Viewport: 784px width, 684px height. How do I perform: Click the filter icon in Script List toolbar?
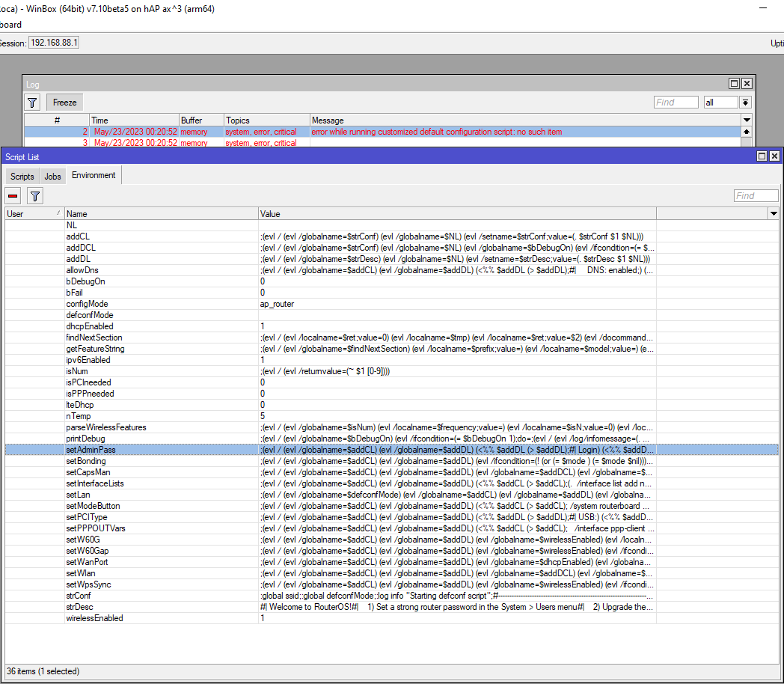pos(35,196)
